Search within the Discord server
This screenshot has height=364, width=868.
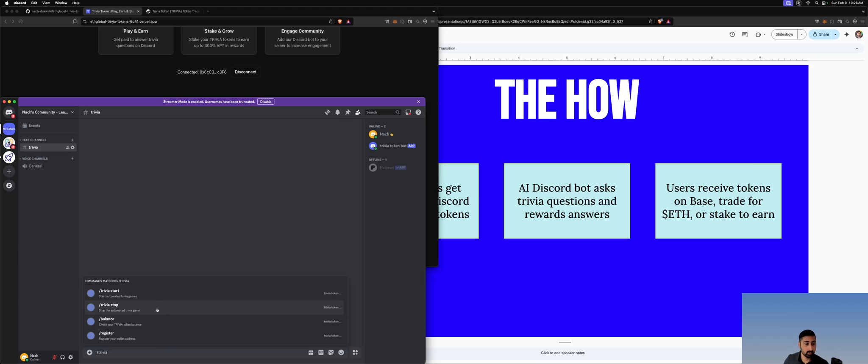383,112
